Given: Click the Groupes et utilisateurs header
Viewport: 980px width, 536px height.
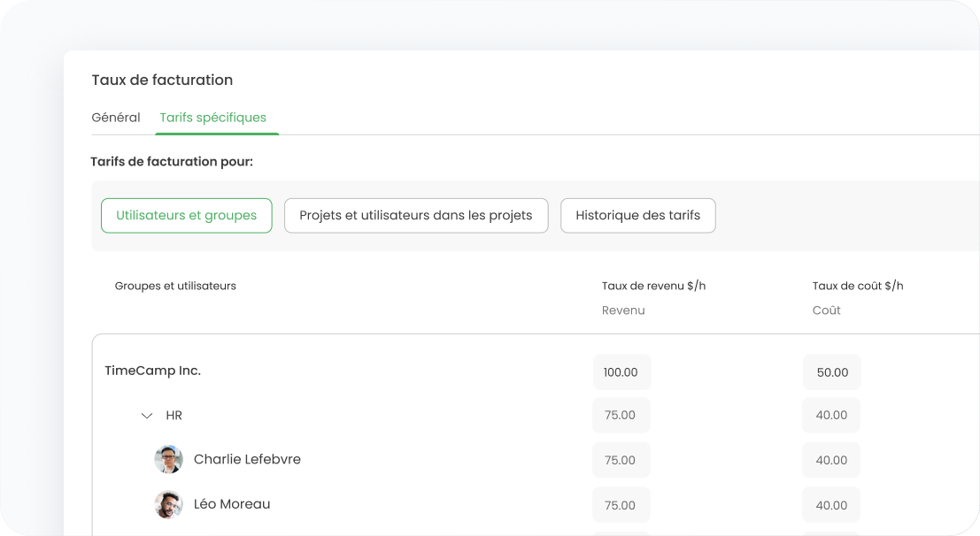Looking at the screenshot, I should [175, 286].
